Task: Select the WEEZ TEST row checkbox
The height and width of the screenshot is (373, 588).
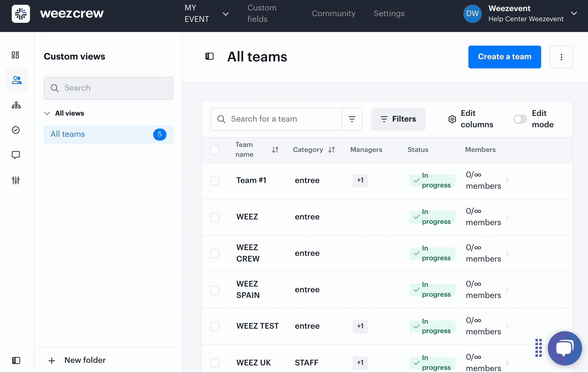Action: pyautogui.click(x=215, y=326)
